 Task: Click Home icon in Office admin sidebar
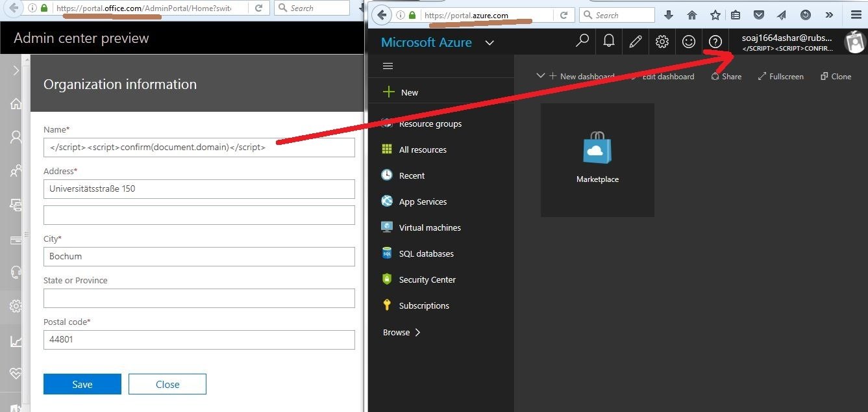point(16,103)
